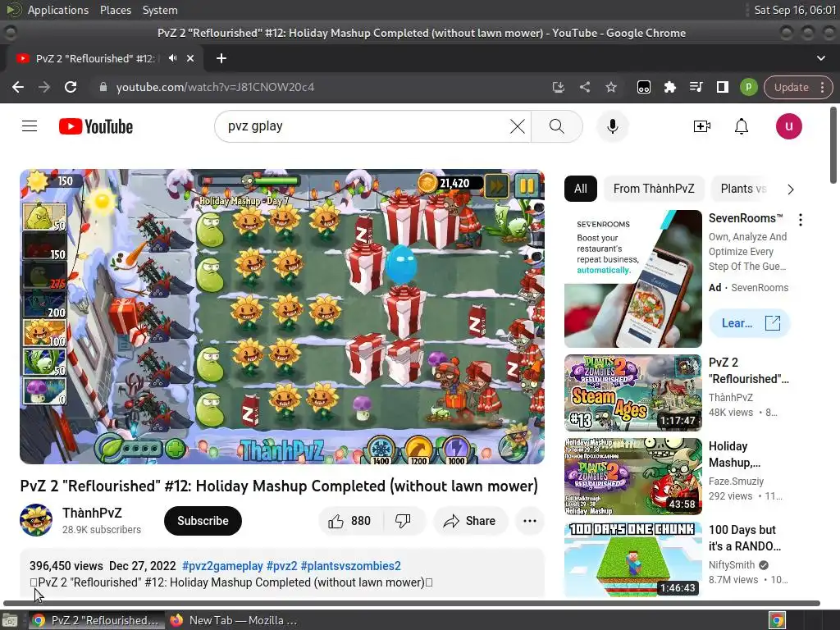Open the more actions ellipsis button
Viewport: 840px width, 630px height.
pyautogui.click(x=529, y=521)
